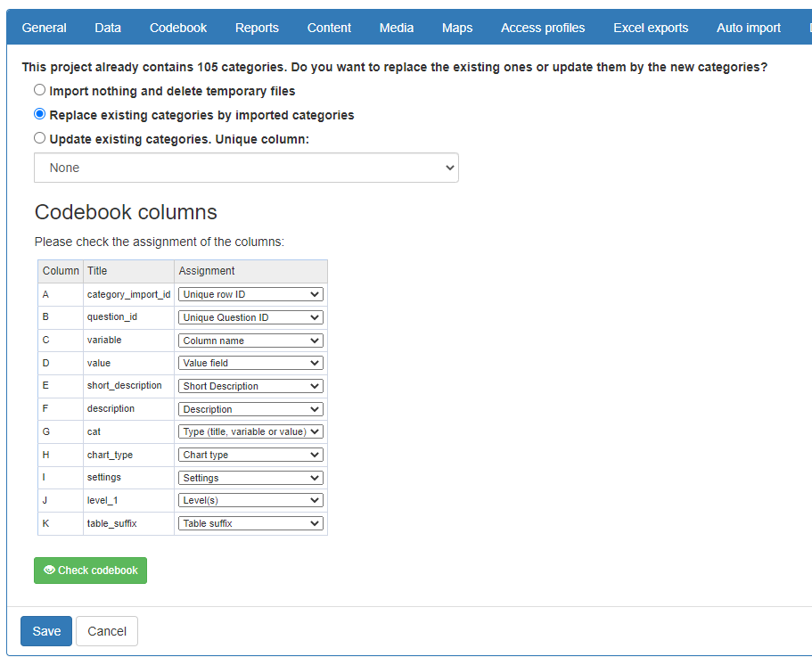Viewport: 812px width, 665px height.
Task: Go to the Excel exports tab
Action: 651,28
